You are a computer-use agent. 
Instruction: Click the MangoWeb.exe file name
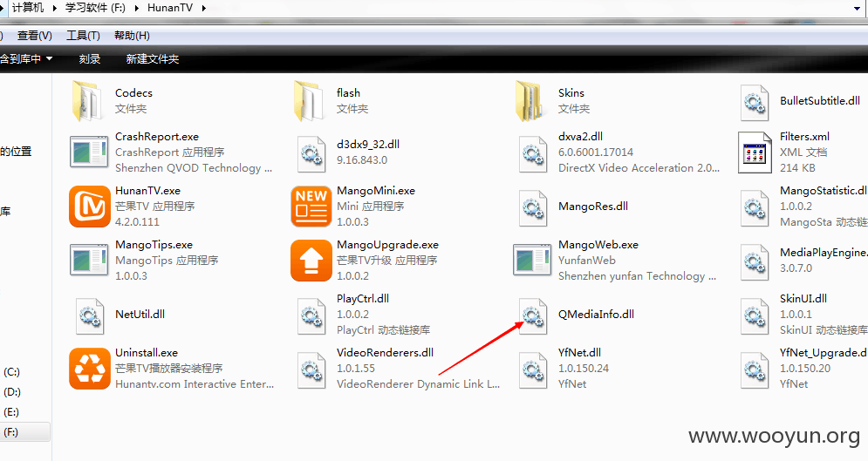[x=598, y=245]
